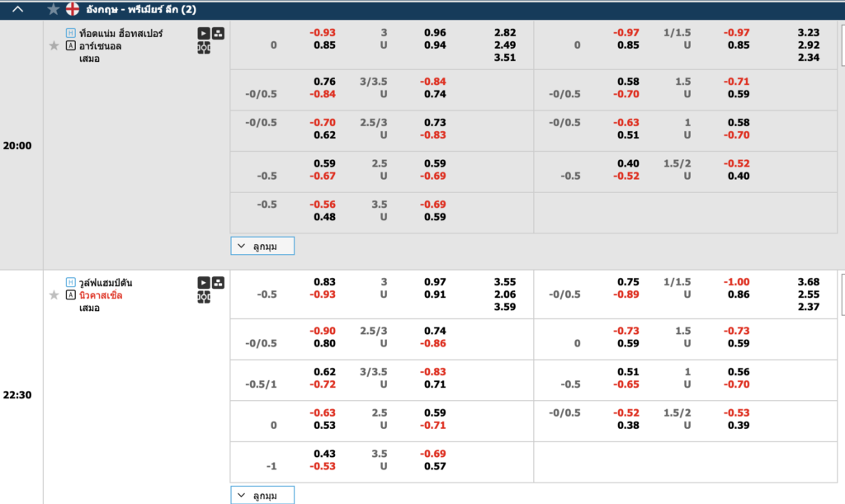Screen dimensions: 845x504
Task: Click the 20:00 kickoff time
Action: coord(17,145)
